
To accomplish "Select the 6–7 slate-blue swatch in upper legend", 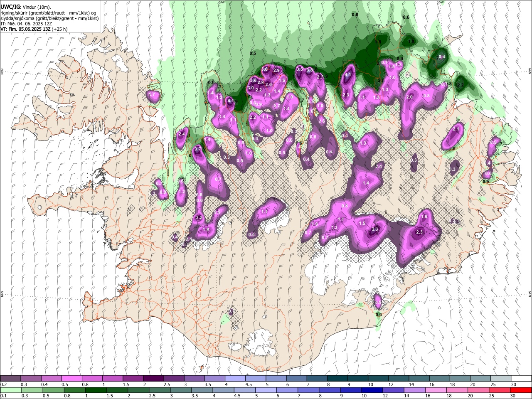I will pos(296,379).
